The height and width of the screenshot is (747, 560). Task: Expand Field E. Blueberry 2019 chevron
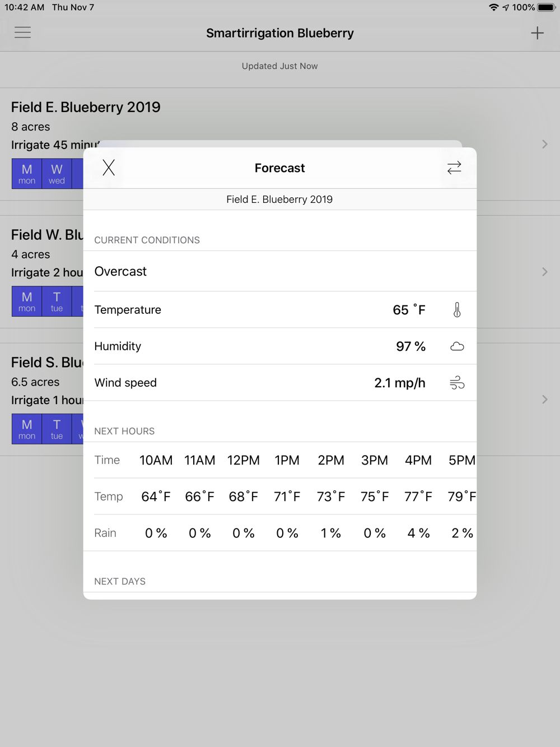point(544,145)
